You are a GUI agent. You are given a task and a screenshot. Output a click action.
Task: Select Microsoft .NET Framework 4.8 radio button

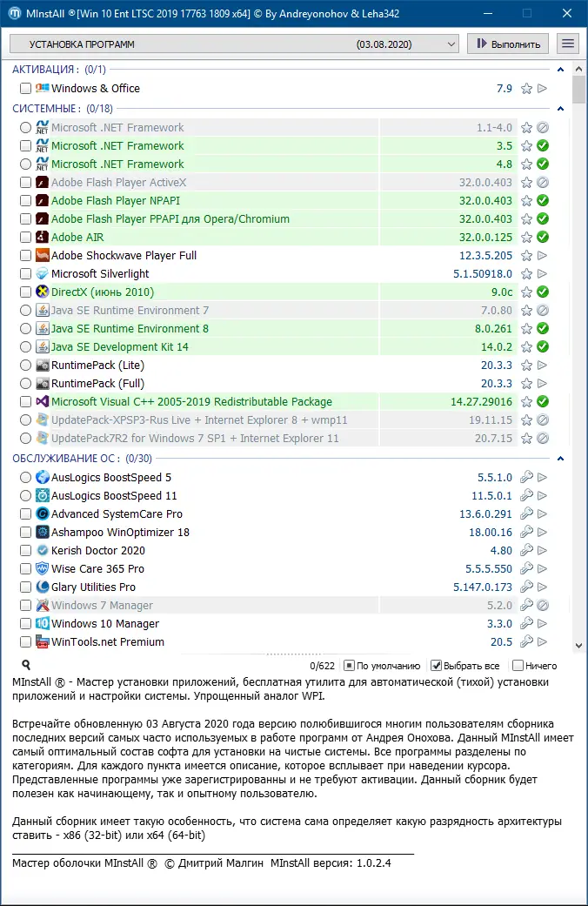tap(25, 164)
